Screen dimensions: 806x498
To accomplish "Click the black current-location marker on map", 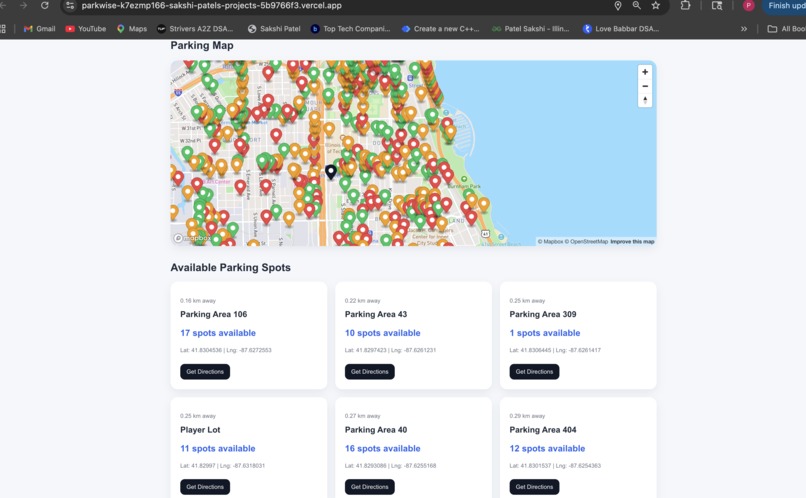I will click(331, 172).
